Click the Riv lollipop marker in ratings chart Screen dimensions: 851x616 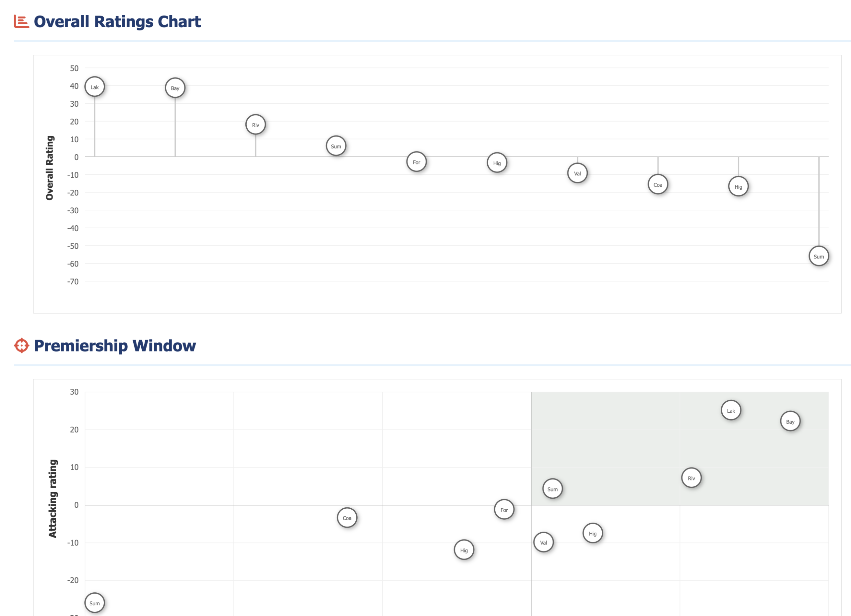point(256,125)
